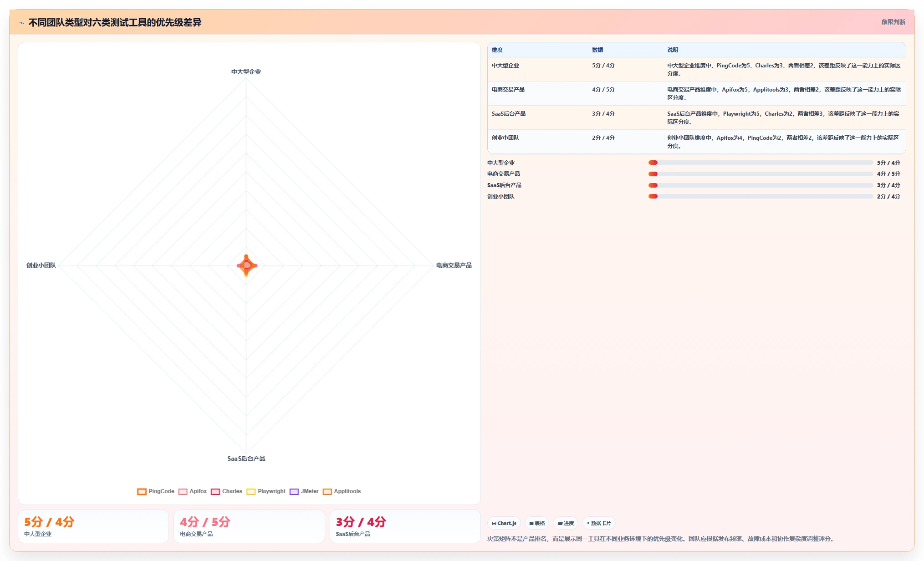Click the radar data polygon at center
The height and width of the screenshot is (561, 924).
(246, 265)
